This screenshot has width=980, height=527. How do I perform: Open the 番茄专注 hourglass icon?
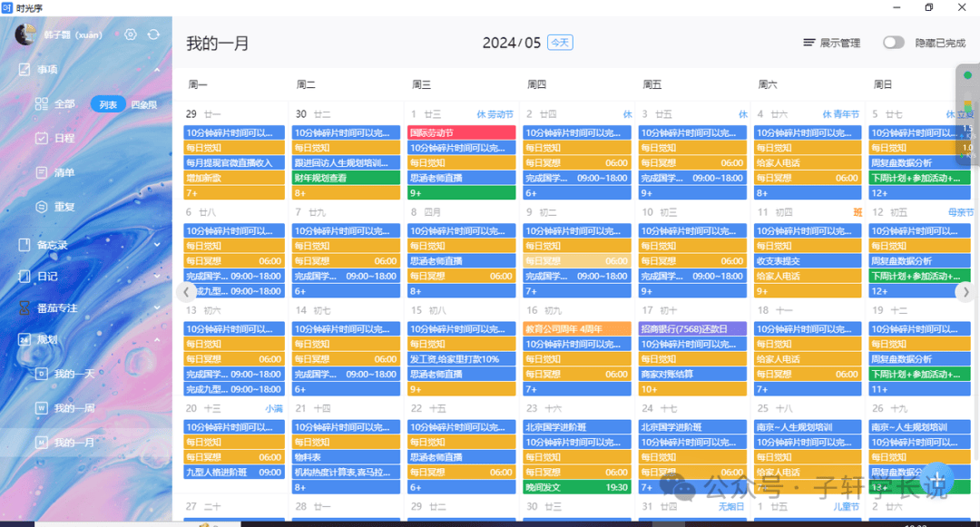(x=24, y=307)
